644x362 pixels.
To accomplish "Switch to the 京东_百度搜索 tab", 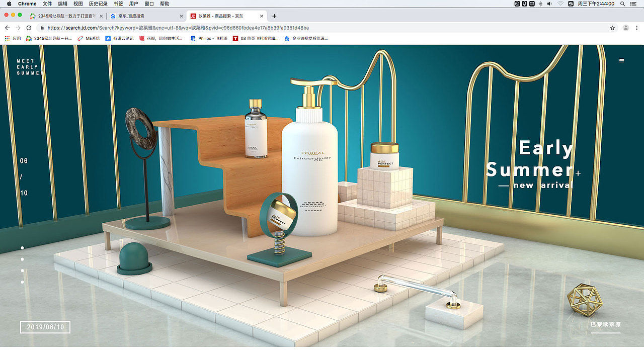I will click(146, 16).
